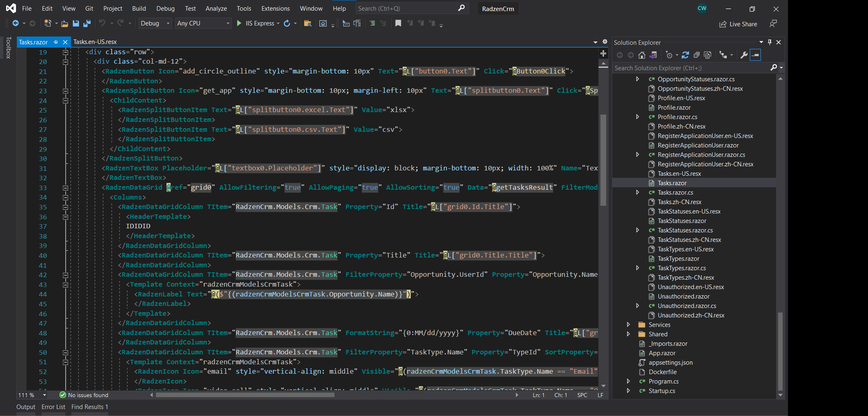Viewport: 868px width, 416px height.
Task: Collapse the RadzenSplitButton code region on line 22
Action: point(65,91)
